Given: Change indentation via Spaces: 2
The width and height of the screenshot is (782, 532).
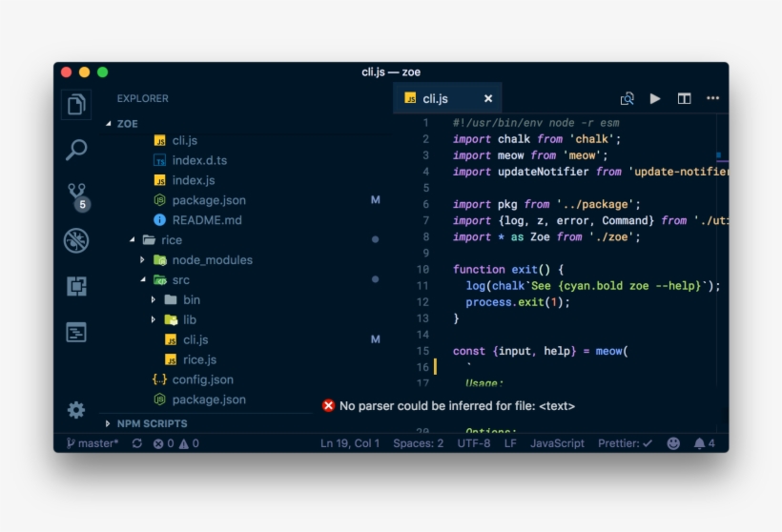Looking at the screenshot, I should [x=418, y=443].
